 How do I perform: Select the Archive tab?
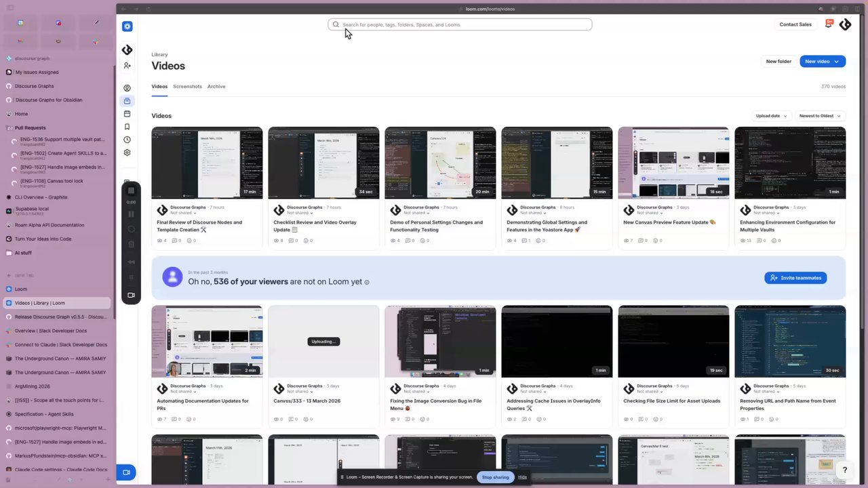(216, 87)
